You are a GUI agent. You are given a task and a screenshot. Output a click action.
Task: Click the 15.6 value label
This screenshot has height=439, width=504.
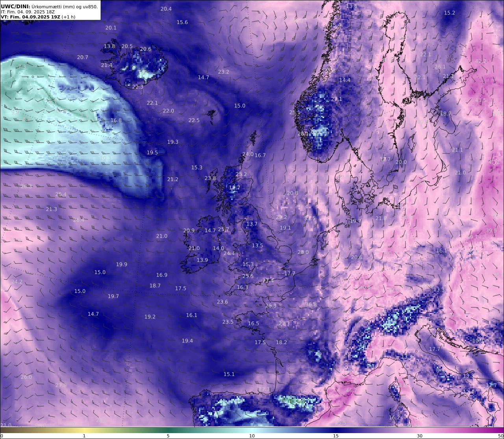pos(182,22)
